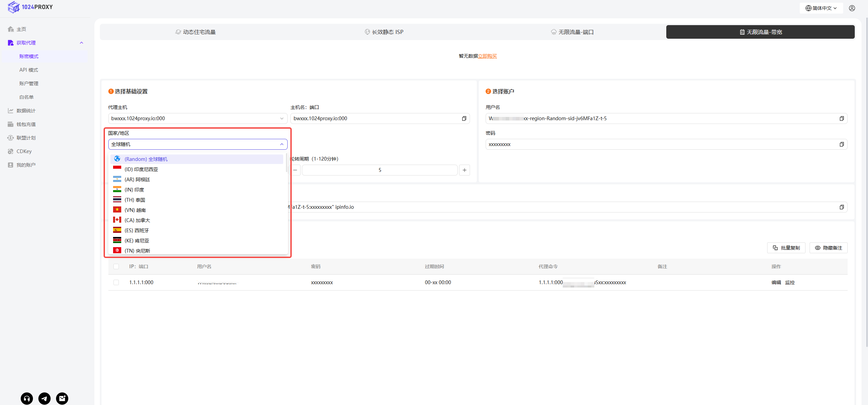The height and width of the screenshot is (405, 868).
Task: Click the 隐藏备注 eye toggle button
Action: [828, 248]
